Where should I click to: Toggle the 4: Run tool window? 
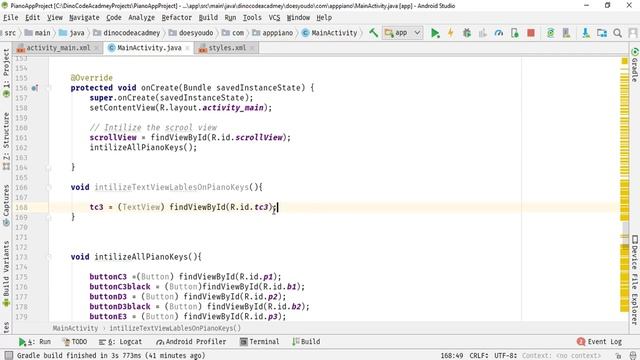(x=35, y=342)
